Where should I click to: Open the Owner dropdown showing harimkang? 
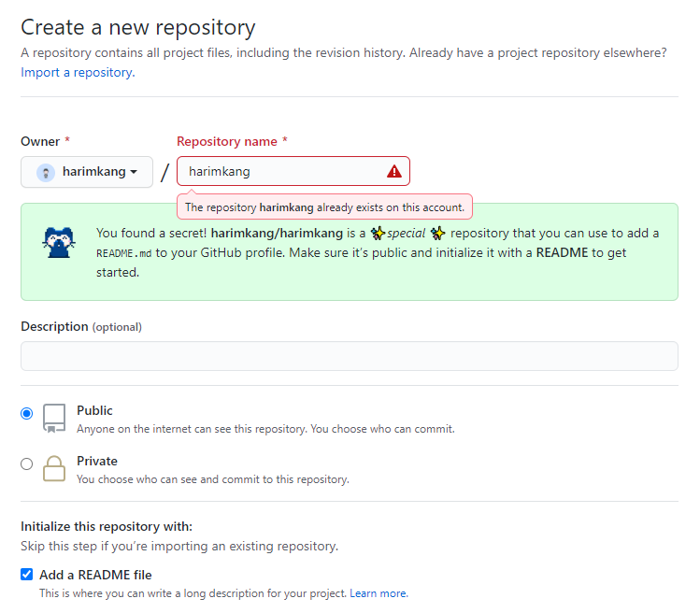click(87, 172)
